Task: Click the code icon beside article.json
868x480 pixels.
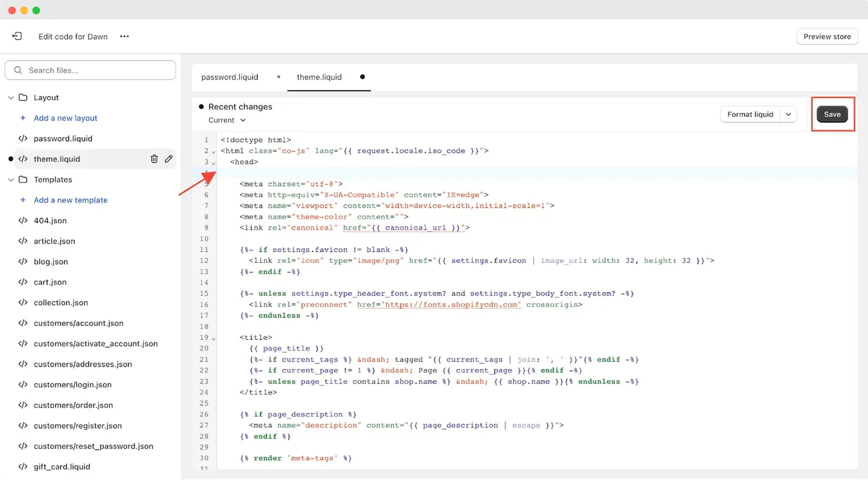Action: [23, 241]
